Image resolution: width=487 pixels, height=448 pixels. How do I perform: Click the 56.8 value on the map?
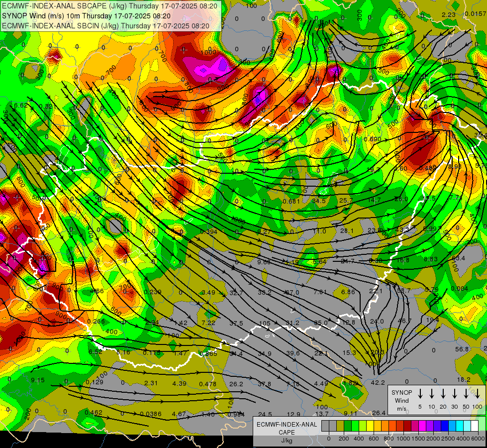[462, 349]
